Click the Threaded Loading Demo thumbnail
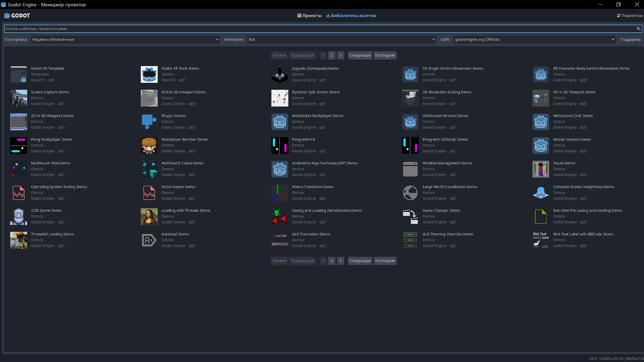 (18, 240)
